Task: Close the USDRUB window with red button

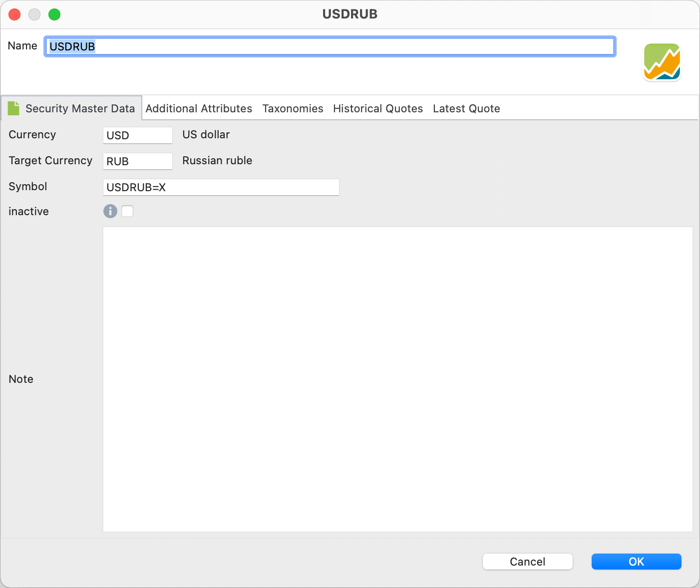Action: coord(14,14)
